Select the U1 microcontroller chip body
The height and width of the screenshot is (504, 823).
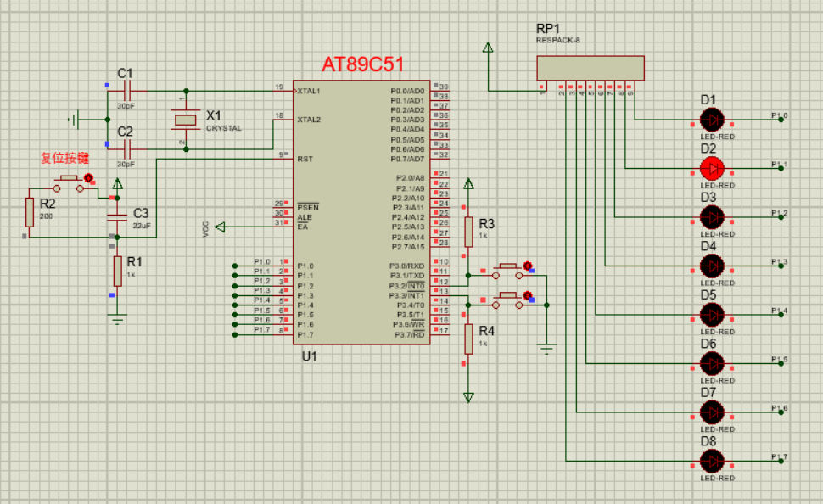[361, 213]
